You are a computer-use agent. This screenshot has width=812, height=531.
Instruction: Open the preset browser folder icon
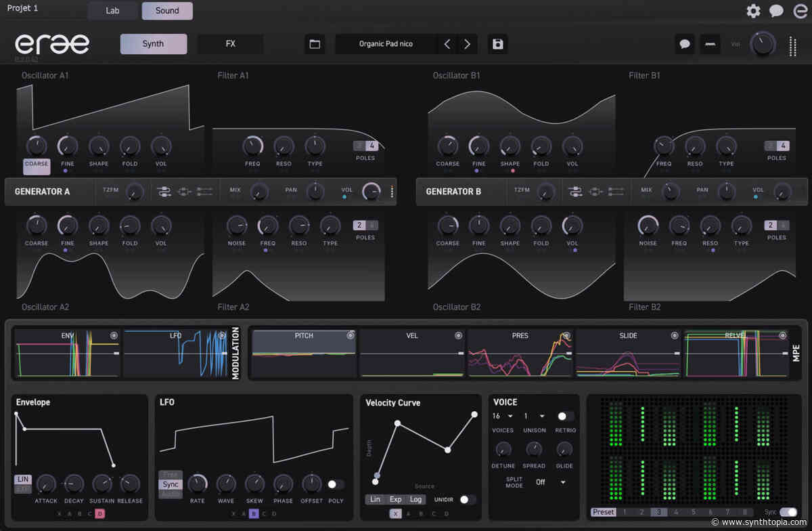click(x=315, y=44)
